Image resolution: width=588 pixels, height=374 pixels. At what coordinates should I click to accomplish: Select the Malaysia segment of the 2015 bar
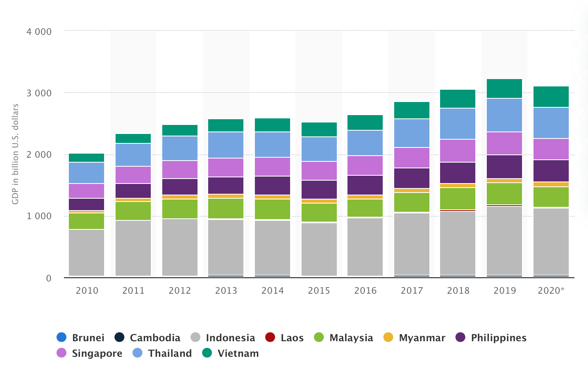pos(319,213)
